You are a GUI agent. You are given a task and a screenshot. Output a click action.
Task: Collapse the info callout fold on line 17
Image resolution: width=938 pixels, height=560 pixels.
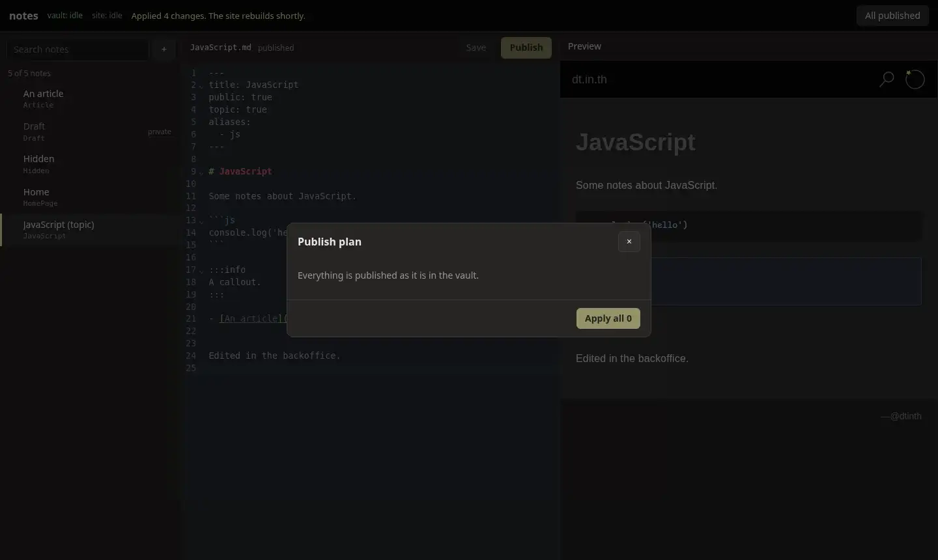(x=201, y=270)
